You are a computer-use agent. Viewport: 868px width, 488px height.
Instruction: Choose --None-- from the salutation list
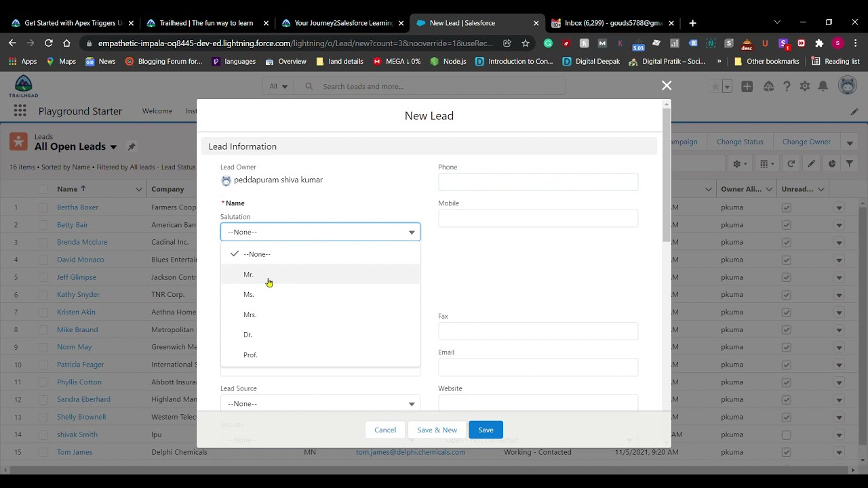coord(320,254)
